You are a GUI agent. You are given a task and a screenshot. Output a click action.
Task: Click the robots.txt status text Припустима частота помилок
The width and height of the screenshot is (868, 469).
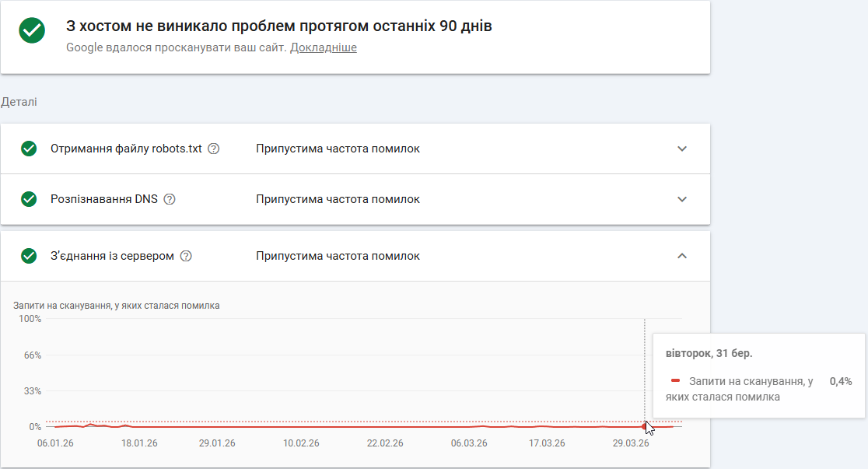(x=338, y=149)
